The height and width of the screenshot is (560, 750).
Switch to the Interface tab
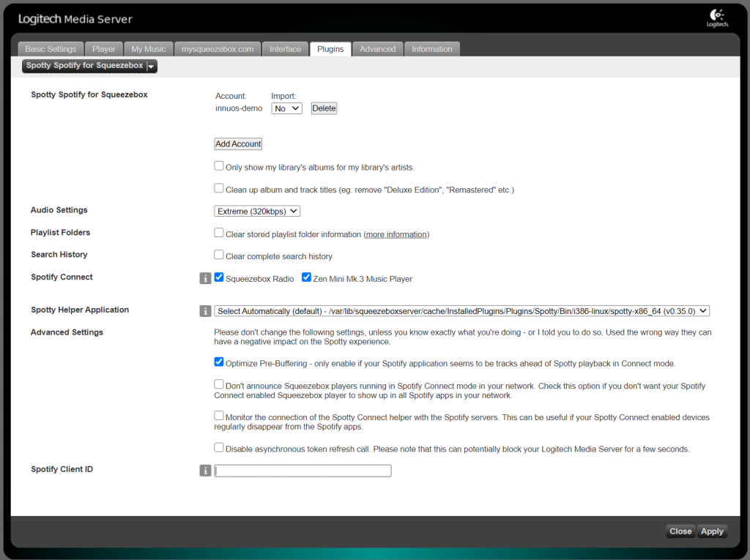[x=285, y=49]
